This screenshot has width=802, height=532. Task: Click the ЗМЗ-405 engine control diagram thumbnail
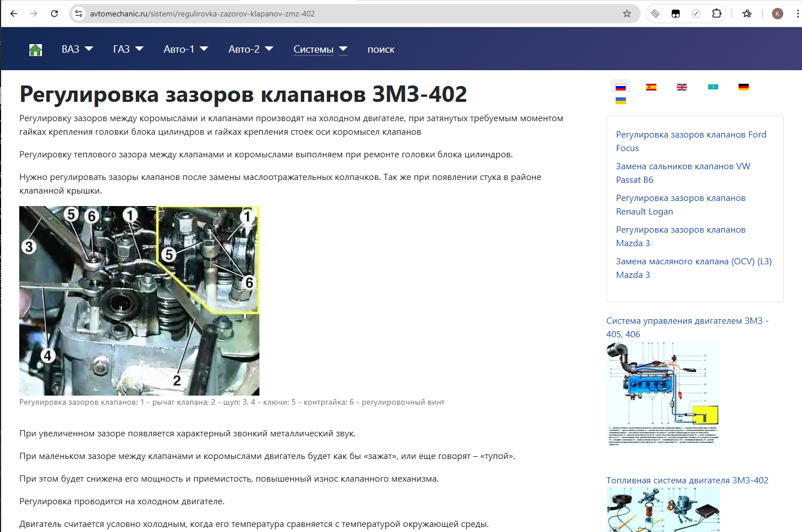click(x=663, y=393)
